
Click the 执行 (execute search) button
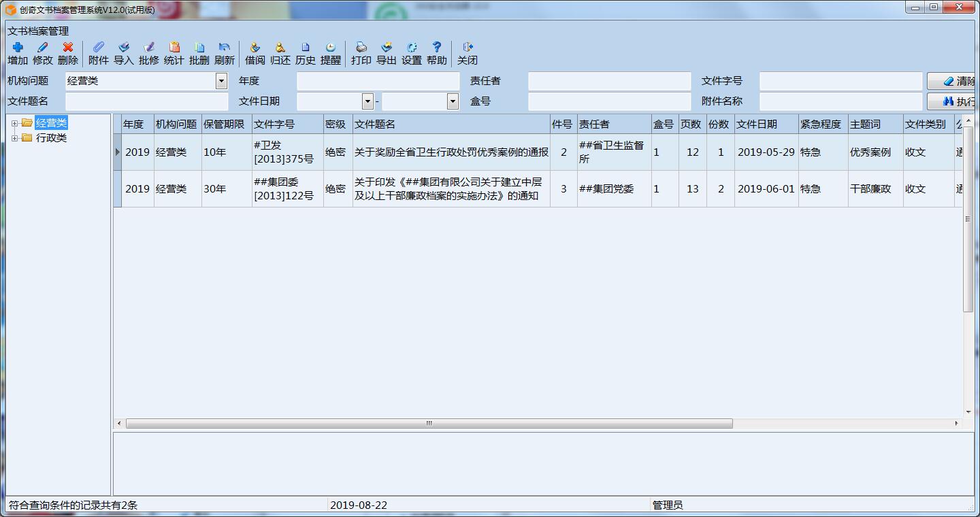click(x=951, y=102)
